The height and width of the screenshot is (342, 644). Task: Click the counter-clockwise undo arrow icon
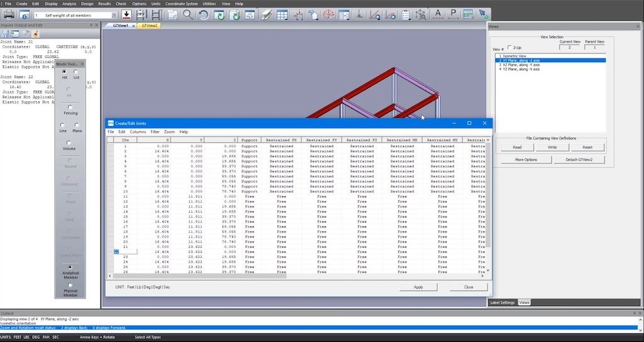(204, 14)
